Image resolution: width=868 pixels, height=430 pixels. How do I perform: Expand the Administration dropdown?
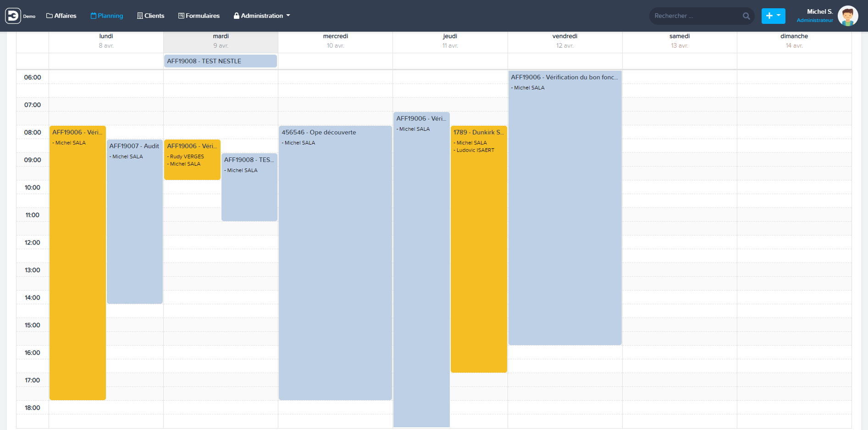[x=262, y=16]
